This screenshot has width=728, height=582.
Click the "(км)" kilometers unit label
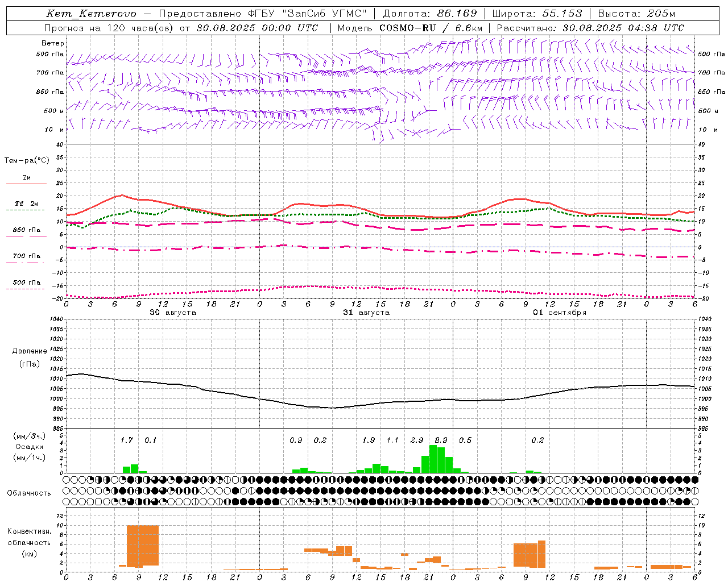(30, 554)
